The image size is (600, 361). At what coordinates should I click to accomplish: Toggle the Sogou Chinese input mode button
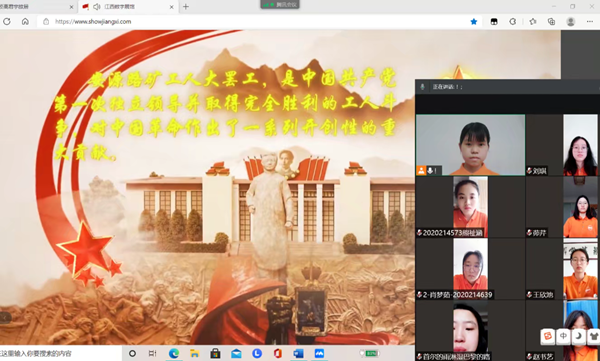(563, 336)
